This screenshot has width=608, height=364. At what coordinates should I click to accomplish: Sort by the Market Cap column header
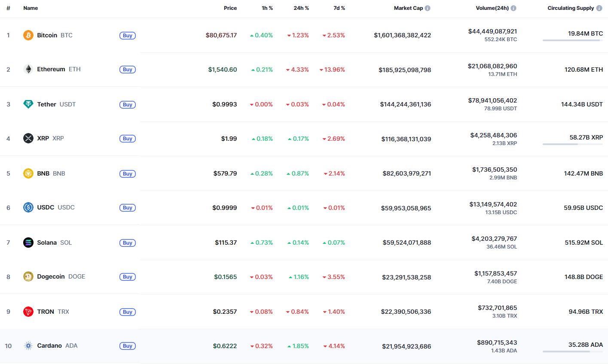coord(408,8)
